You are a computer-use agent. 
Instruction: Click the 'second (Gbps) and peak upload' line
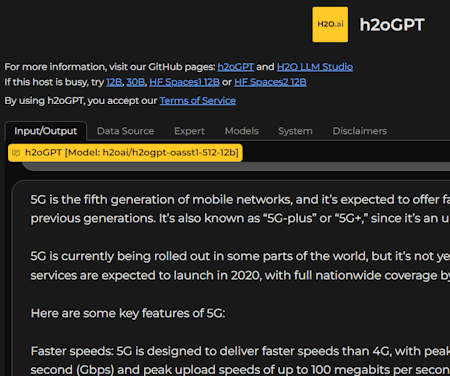[240, 370]
